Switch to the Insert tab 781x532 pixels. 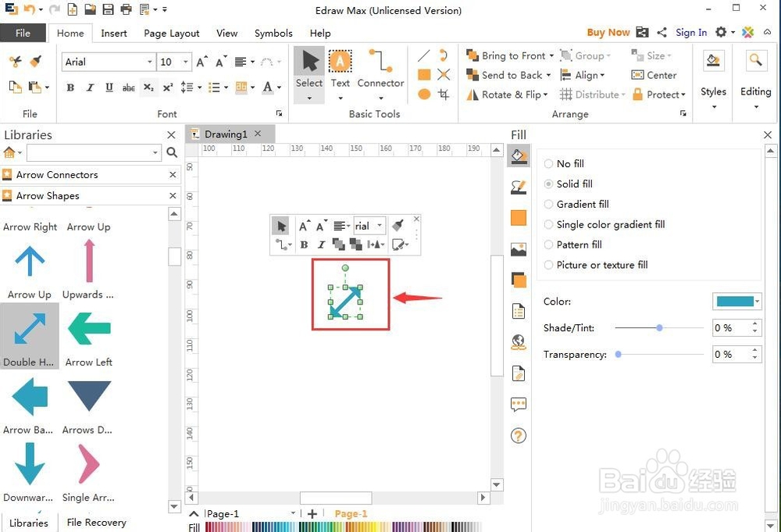[x=113, y=33]
